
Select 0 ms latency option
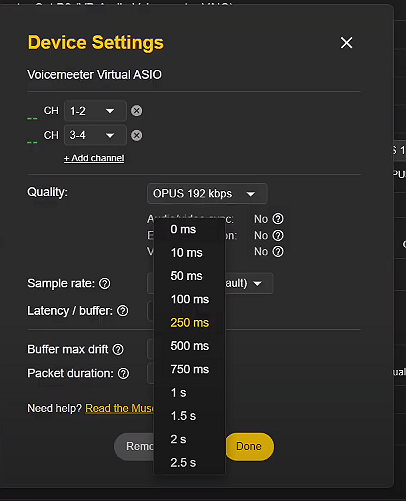(x=189, y=229)
